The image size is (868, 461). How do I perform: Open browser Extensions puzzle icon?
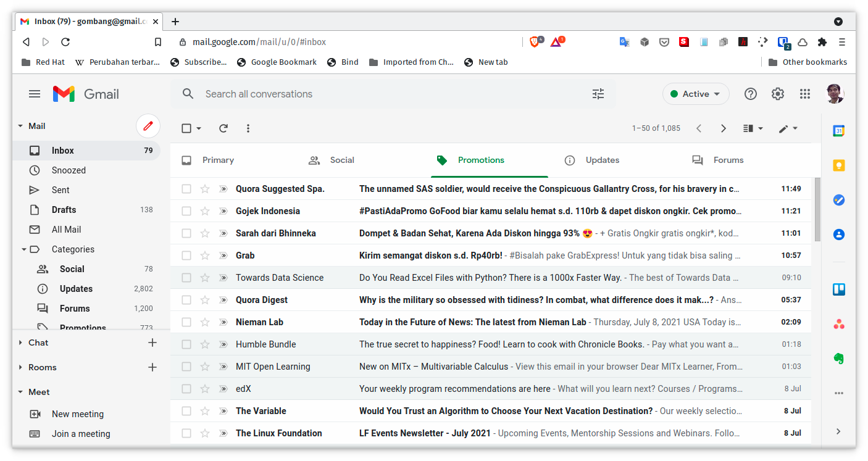tap(822, 42)
